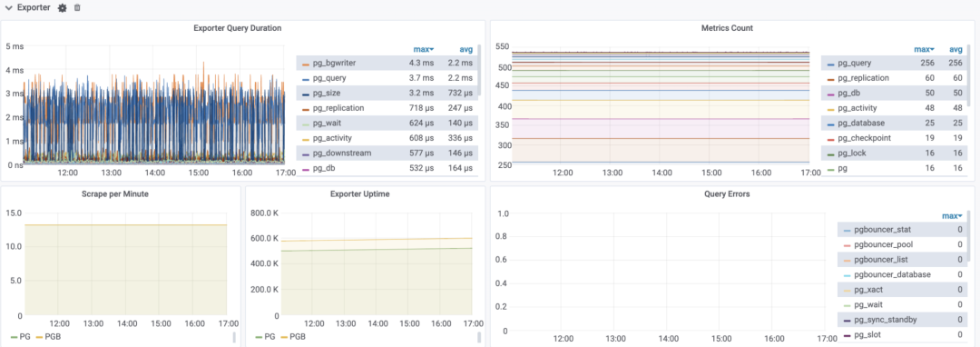Toggle PGB series in Scrape per Minute legend
980x347 pixels.
pos(53,336)
